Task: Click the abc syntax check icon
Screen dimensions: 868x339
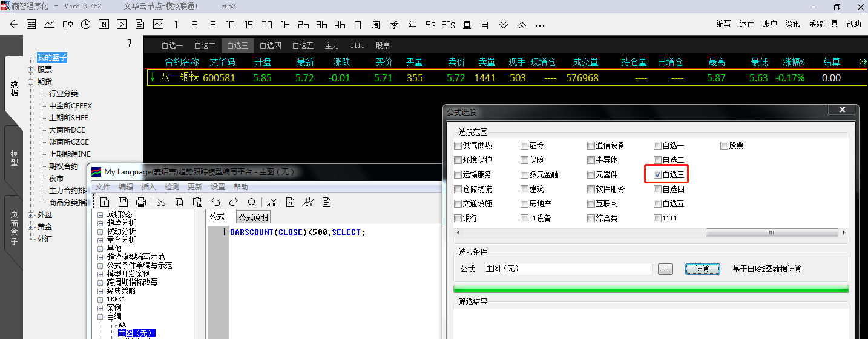Action: pos(272,202)
